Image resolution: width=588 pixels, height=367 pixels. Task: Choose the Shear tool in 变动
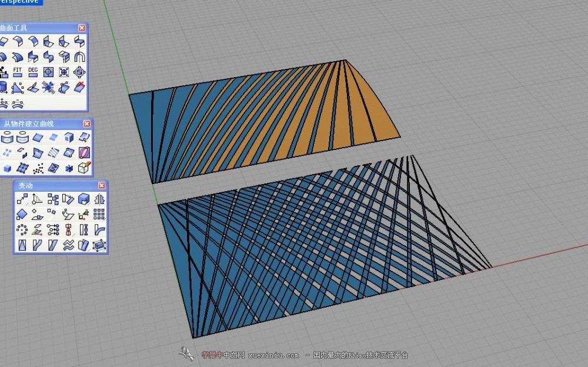(53, 245)
